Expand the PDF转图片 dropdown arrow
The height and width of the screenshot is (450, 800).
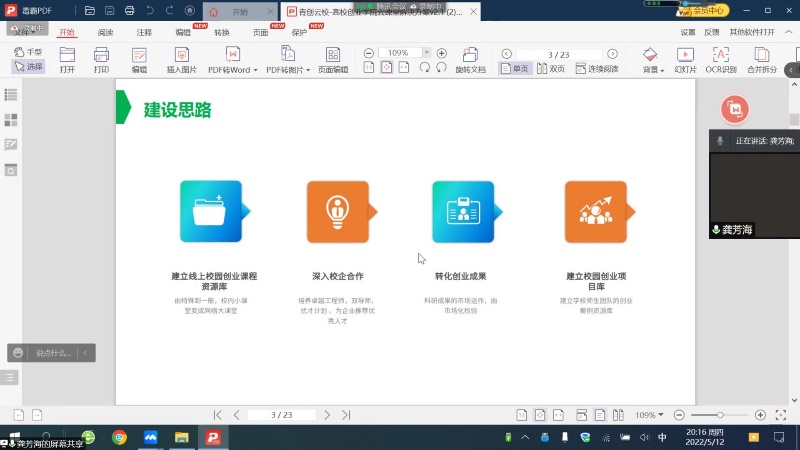[x=309, y=70]
